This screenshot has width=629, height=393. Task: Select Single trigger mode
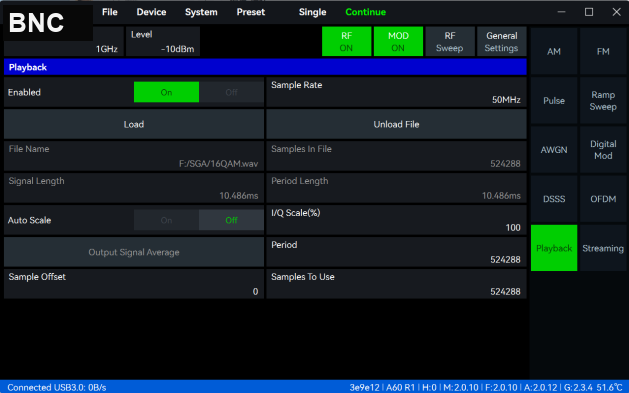[x=312, y=12]
